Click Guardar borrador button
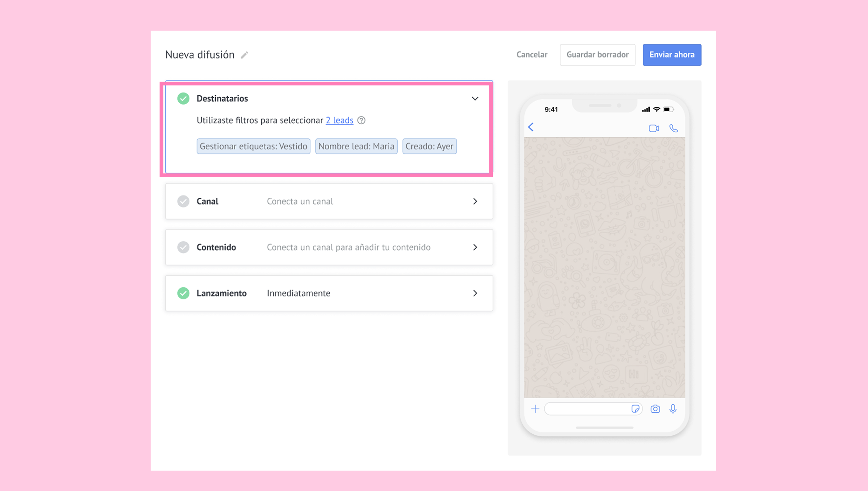The height and width of the screenshot is (491, 868). click(597, 55)
